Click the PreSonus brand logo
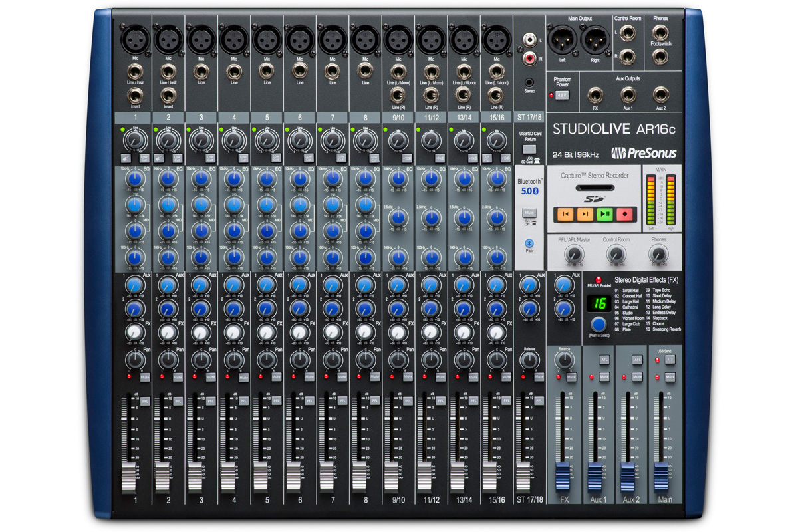Viewport: 798px width, 532px height. (642, 153)
